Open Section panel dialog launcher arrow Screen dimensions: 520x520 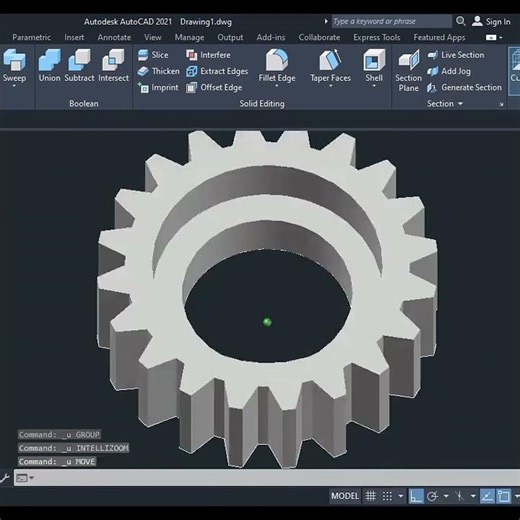coord(501,104)
